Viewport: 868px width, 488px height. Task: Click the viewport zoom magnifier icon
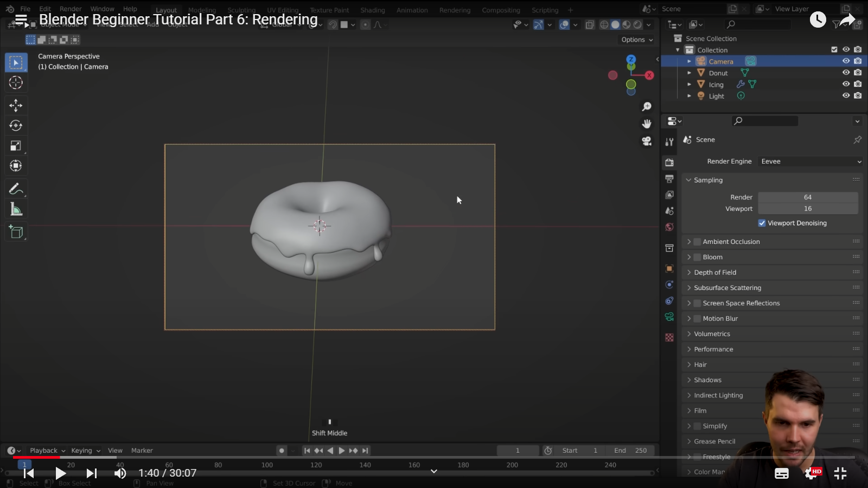coord(647,107)
